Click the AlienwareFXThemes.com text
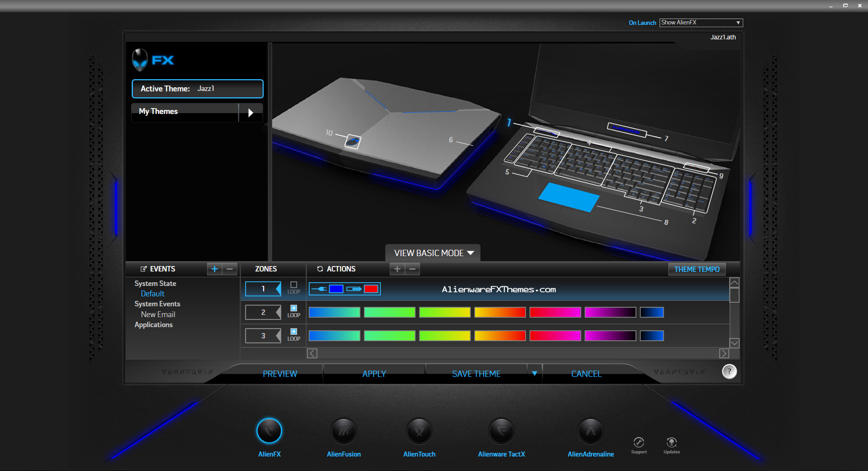The height and width of the screenshot is (471, 868). (x=499, y=289)
